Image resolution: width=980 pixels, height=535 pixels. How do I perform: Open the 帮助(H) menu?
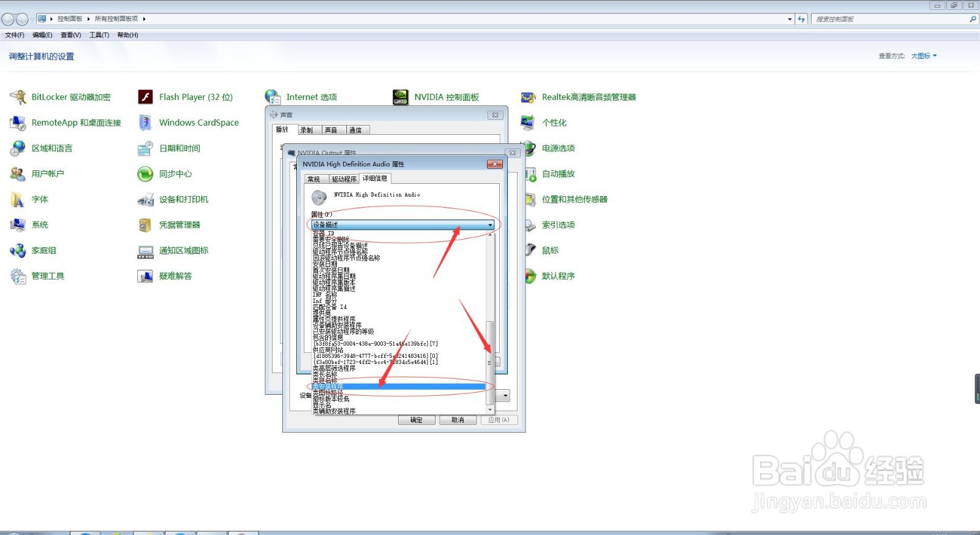click(x=127, y=35)
